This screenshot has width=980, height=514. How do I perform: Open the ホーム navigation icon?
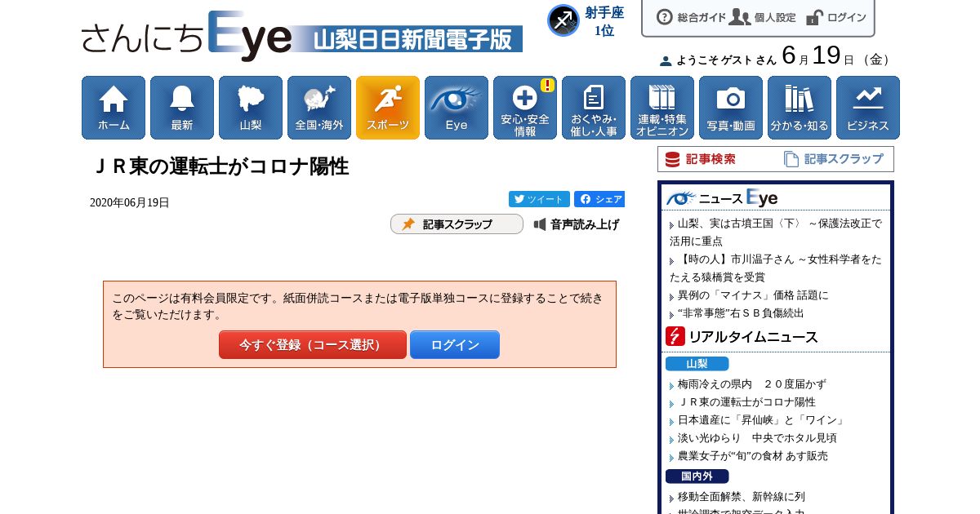click(x=114, y=108)
